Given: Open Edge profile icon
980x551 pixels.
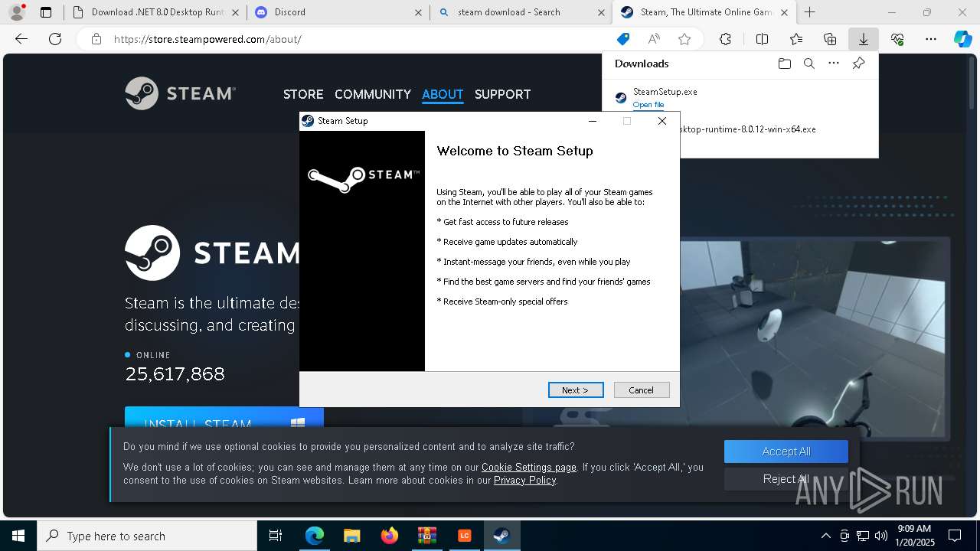Looking at the screenshot, I should click(17, 11).
